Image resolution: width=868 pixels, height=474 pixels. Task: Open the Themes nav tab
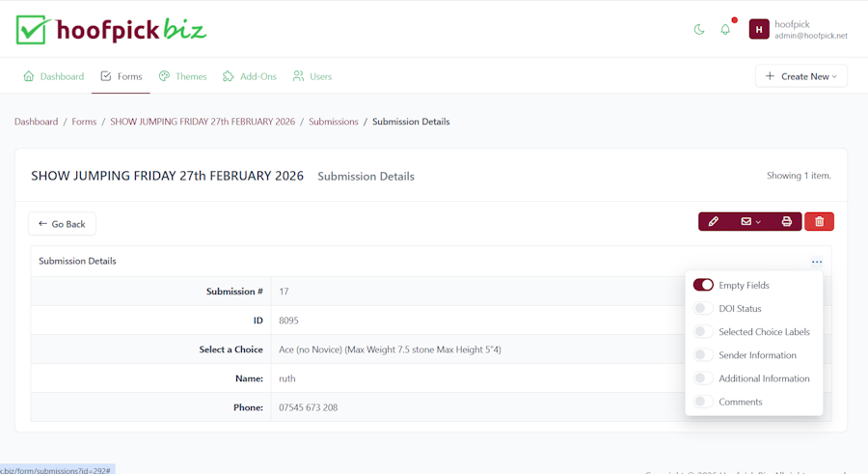tap(182, 76)
